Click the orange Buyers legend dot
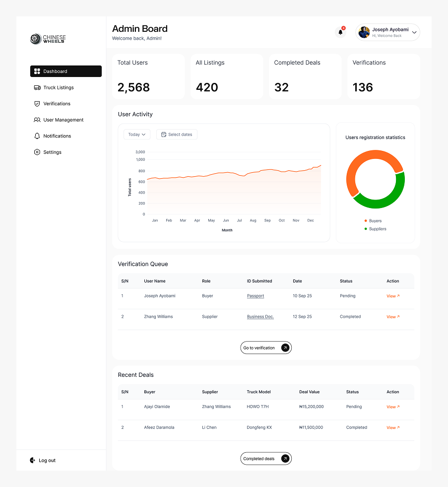448x487 pixels. (366, 221)
